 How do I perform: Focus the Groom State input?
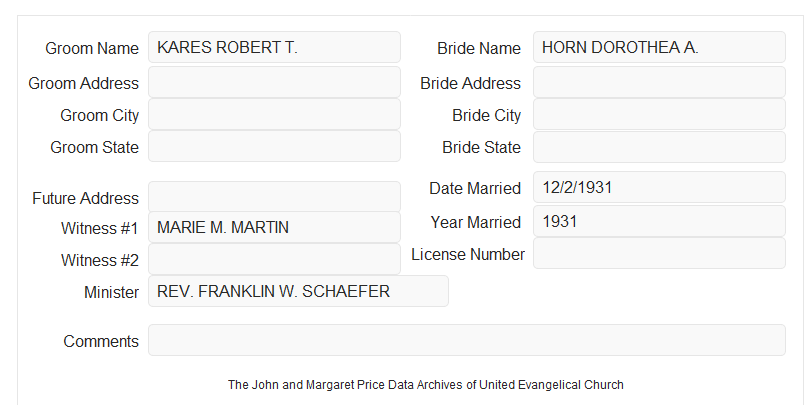click(x=274, y=146)
